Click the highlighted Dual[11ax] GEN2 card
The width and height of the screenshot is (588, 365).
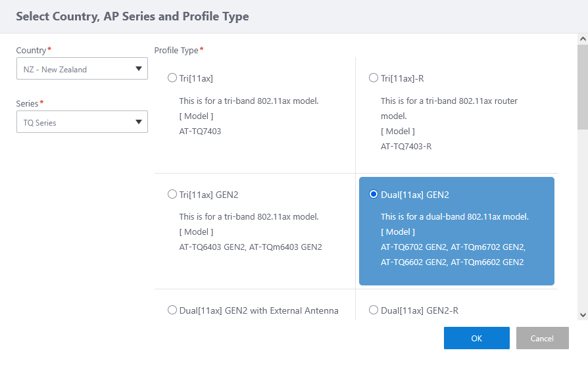point(456,230)
